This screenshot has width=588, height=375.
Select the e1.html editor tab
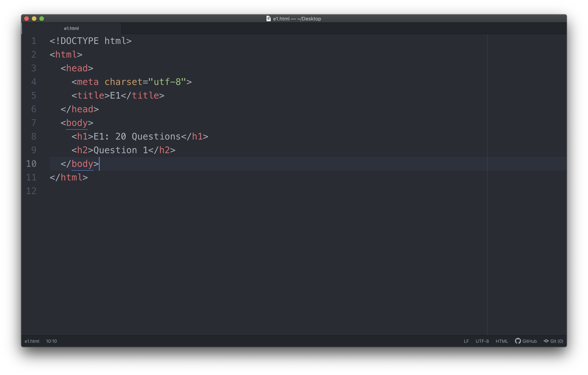point(71,28)
